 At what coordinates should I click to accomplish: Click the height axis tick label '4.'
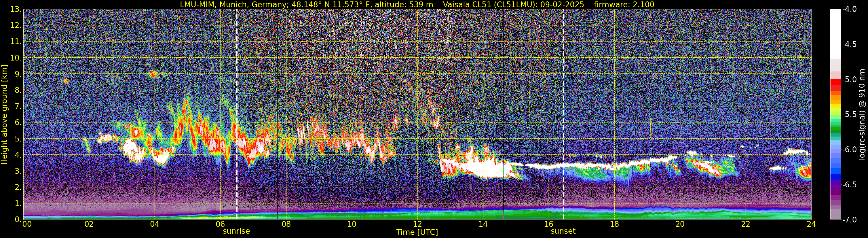[18, 155]
